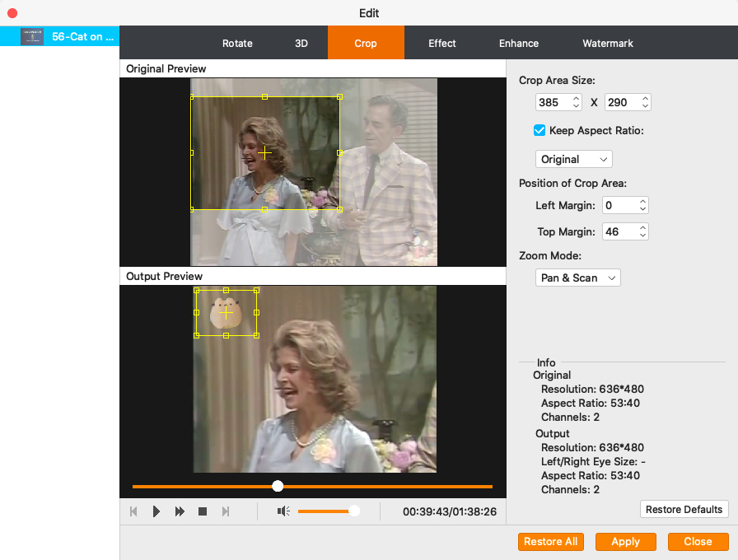Increase the crop height with up arrow

click(645, 98)
